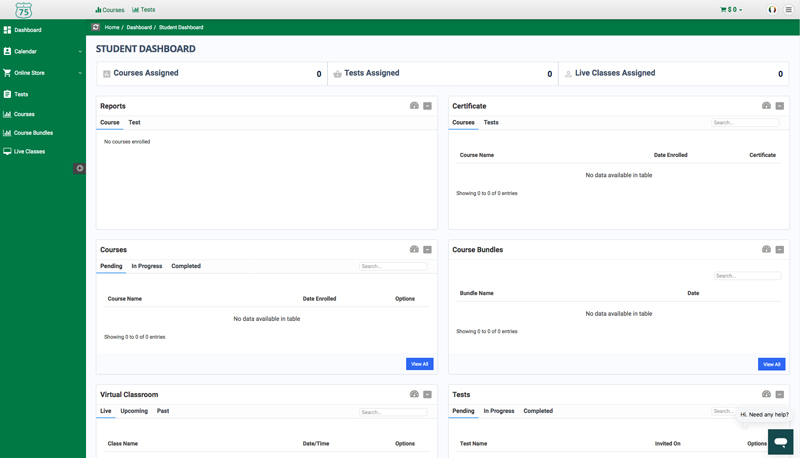Viewport: 800px width, 458px height.
Task: Select the Upcoming tab in Virtual Classroom
Action: coord(134,411)
